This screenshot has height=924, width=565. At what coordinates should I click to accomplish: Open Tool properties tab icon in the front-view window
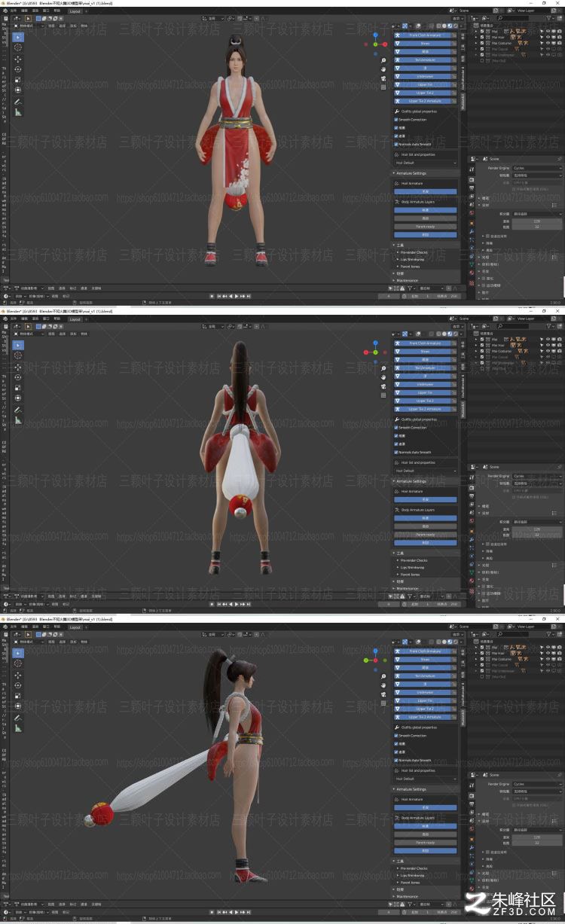[x=472, y=168]
